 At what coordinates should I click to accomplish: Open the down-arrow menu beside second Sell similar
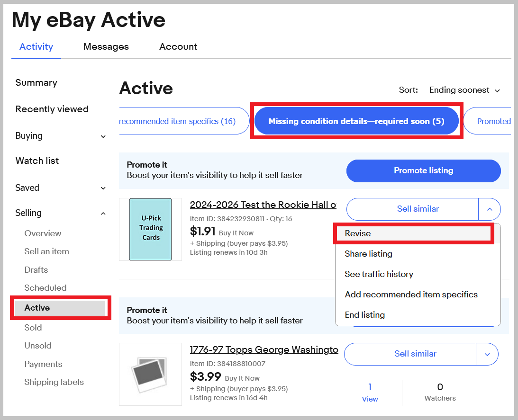pyautogui.click(x=487, y=354)
